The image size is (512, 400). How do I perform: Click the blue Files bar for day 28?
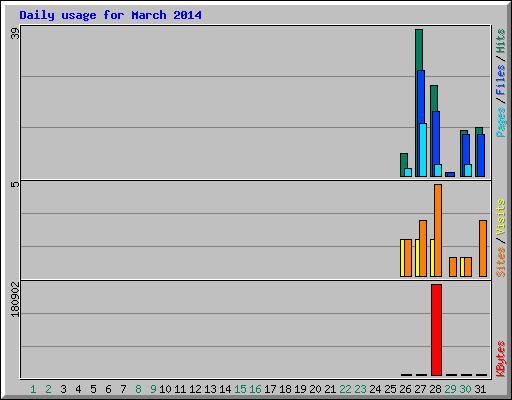(x=436, y=138)
